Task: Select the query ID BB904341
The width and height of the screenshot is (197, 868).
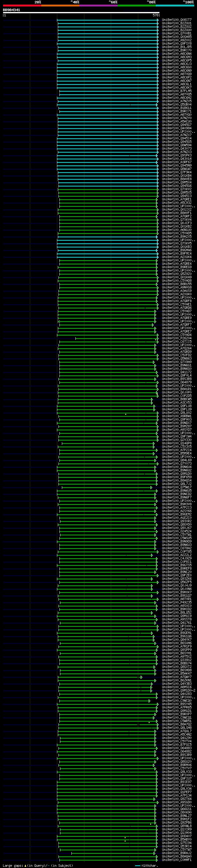Action: 11,10
